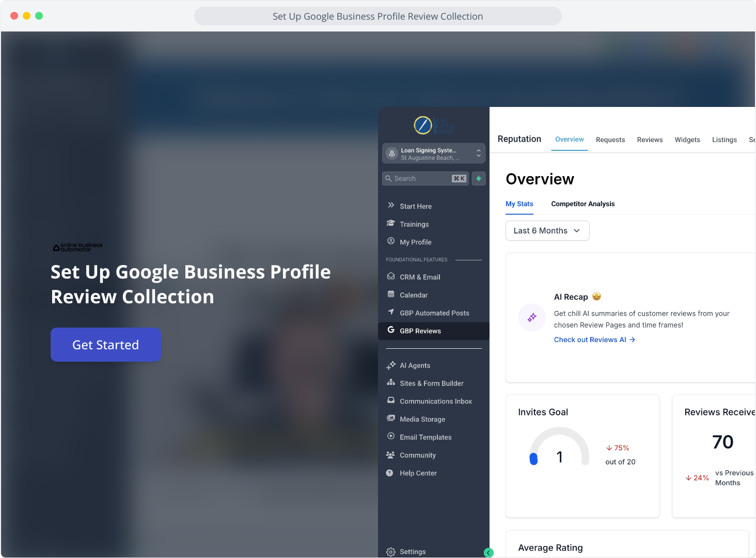Click the red 75% decrease value
Screen dimensions: 756x558
[x=618, y=448]
